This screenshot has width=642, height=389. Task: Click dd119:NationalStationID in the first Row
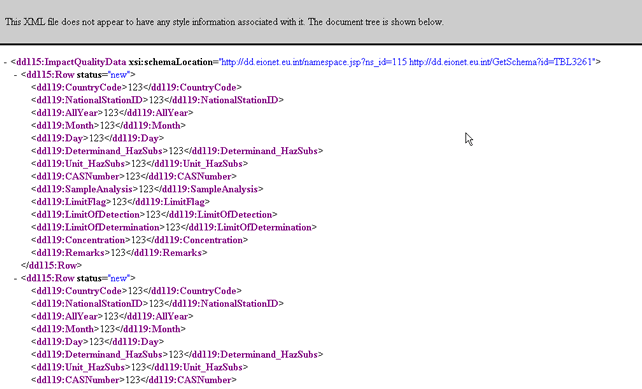tap(157, 100)
